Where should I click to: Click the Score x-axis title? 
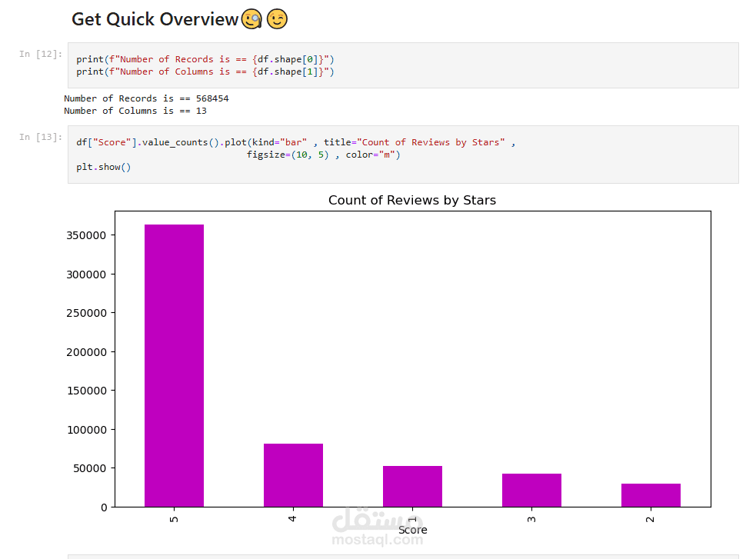(x=413, y=530)
